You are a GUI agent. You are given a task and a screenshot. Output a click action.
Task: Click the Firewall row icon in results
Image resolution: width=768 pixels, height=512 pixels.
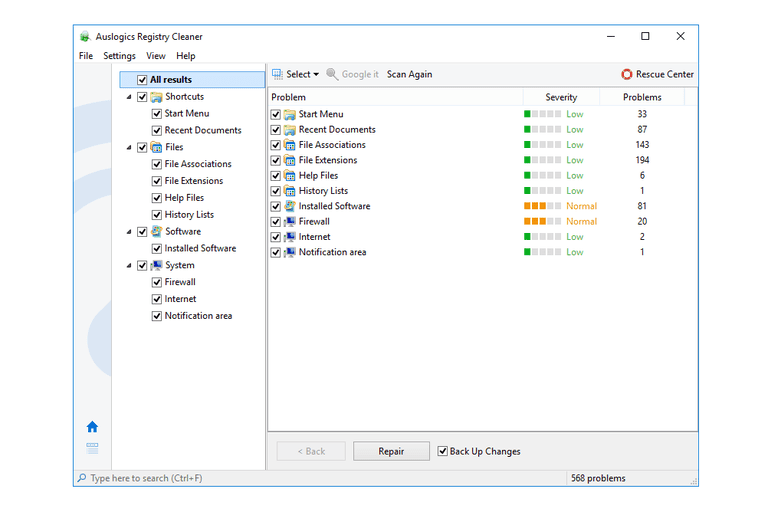[290, 221]
